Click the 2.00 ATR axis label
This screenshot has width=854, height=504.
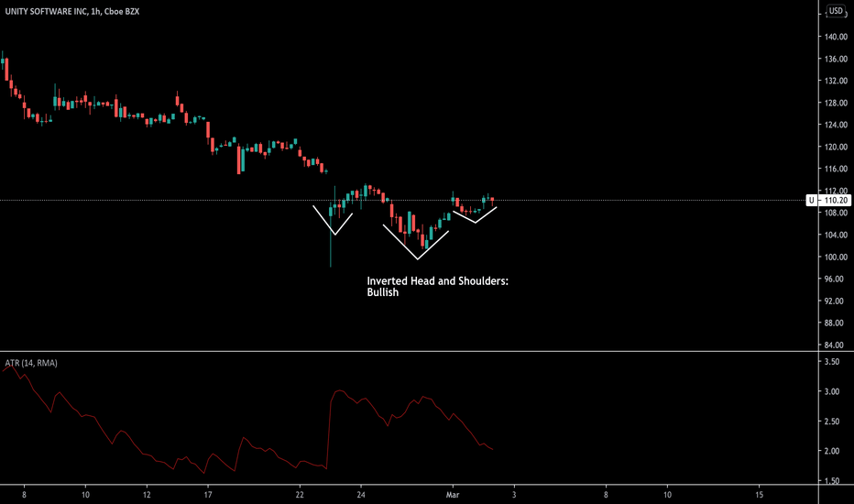pyautogui.click(x=832, y=451)
